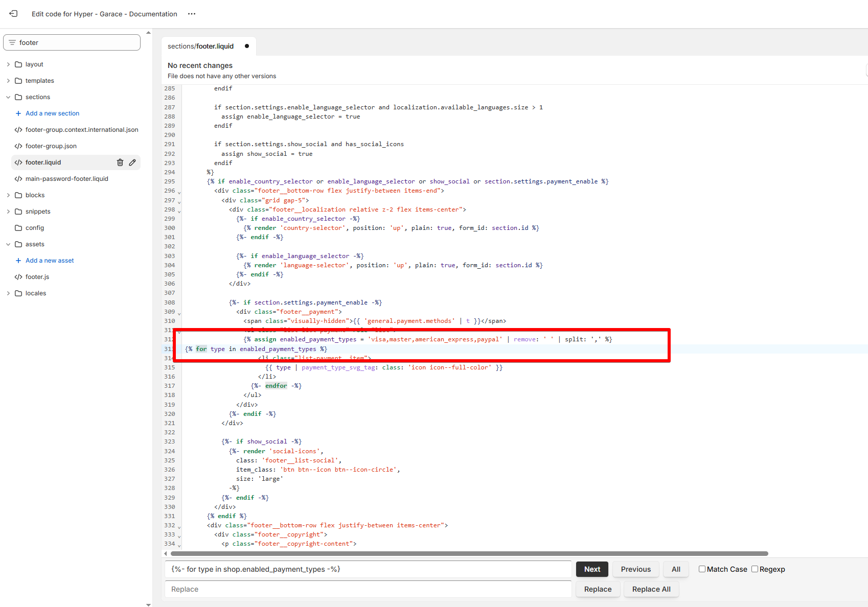Click sidebar scroll-up arrow
Viewport: 868px width, 607px height.
[148, 33]
